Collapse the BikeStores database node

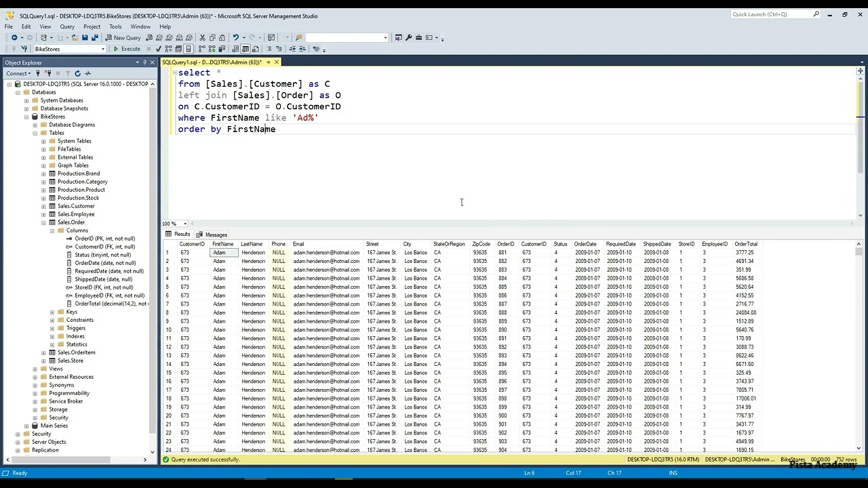(26, 117)
